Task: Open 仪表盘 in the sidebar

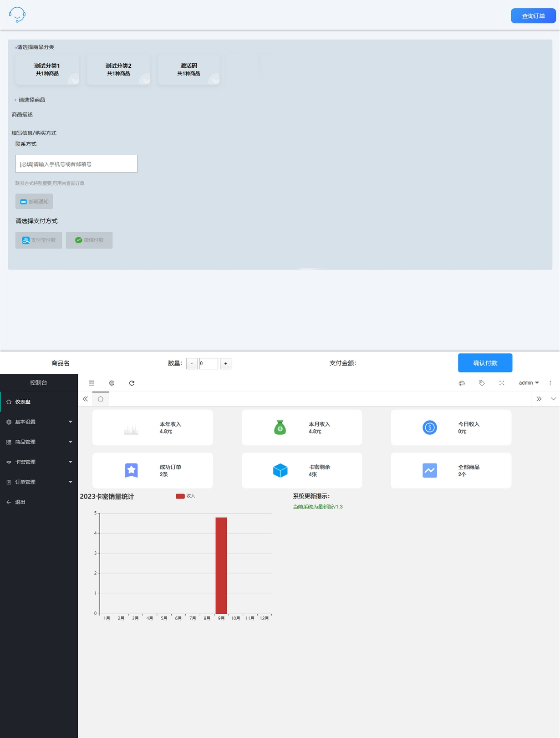Action: coord(23,402)
